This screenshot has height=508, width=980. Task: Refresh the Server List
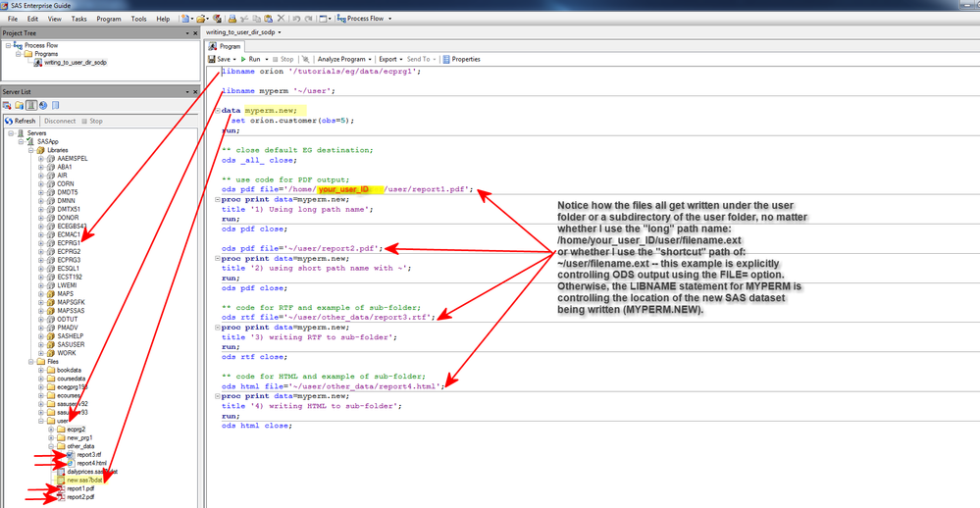click(x=20, y=121)
